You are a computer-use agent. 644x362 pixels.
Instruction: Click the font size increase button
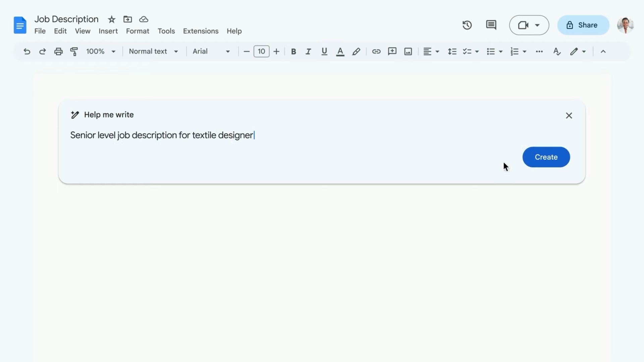pyautogui.click(x=276, y=51)
